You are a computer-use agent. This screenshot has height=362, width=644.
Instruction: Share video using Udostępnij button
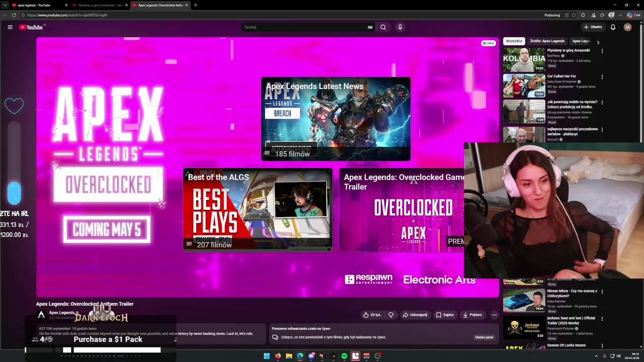[415, 315]
